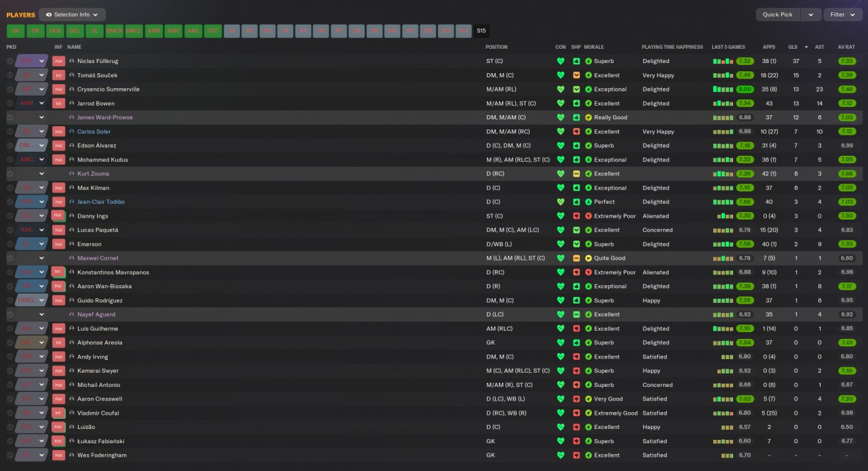The width and height of the screenshot is (868, 471).
Task: Open the Selection Info dropdown
Action: [x=72, y=14]
